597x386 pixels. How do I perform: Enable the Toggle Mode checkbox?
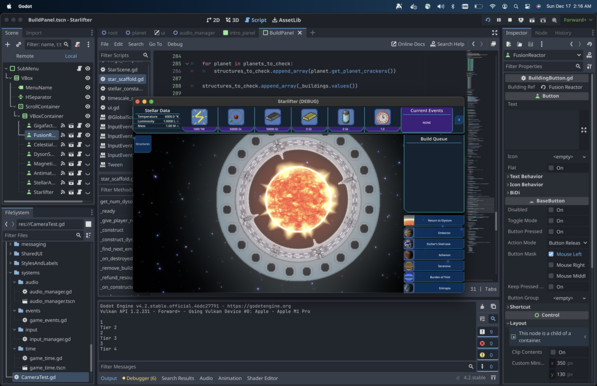coord(551,221)
